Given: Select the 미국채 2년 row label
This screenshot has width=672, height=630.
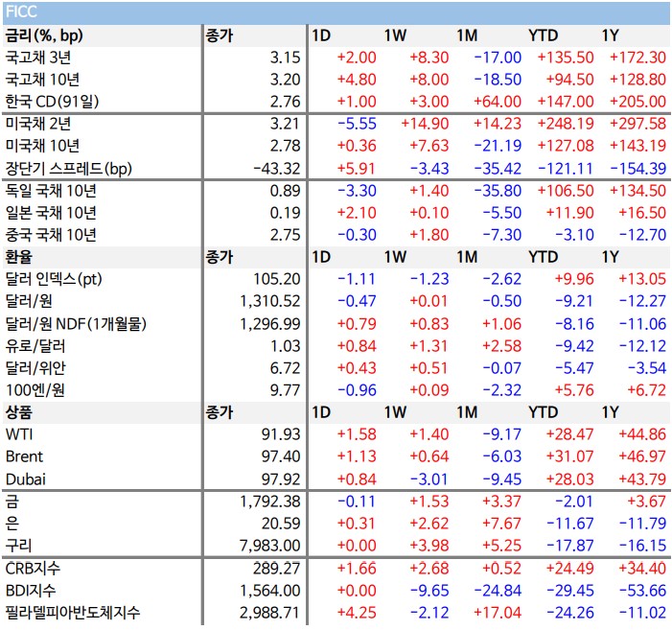Looking at the screenshot, I should pos(37,124).
